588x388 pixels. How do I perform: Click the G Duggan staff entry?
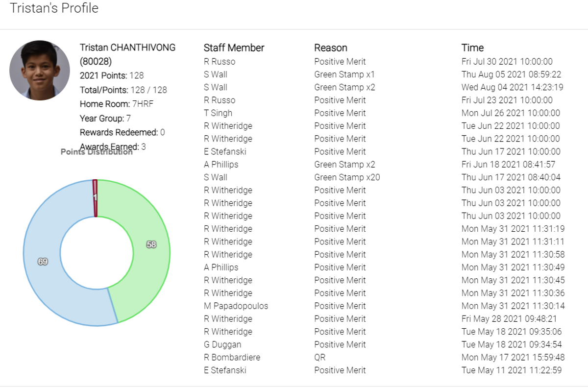(222, 344)
